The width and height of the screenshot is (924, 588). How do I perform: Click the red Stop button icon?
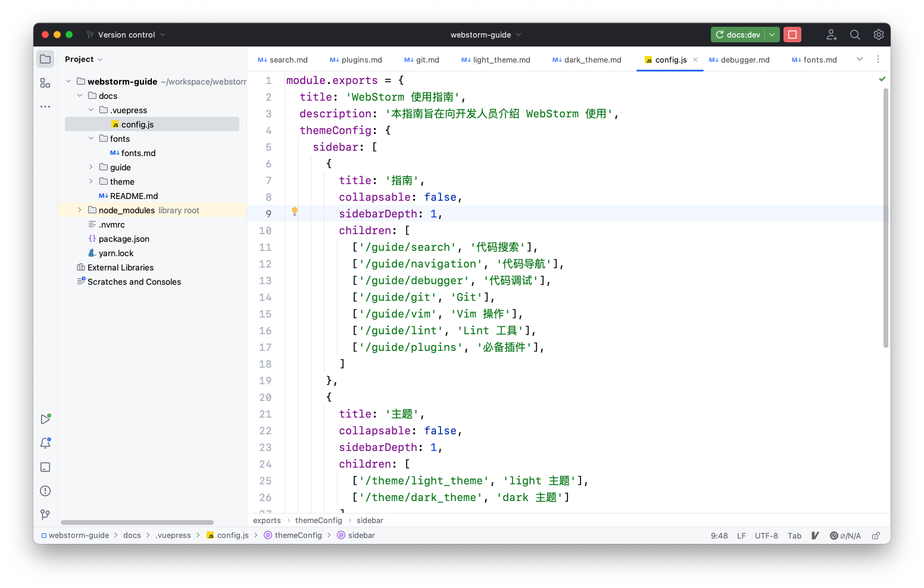click(x=792, y=35)
